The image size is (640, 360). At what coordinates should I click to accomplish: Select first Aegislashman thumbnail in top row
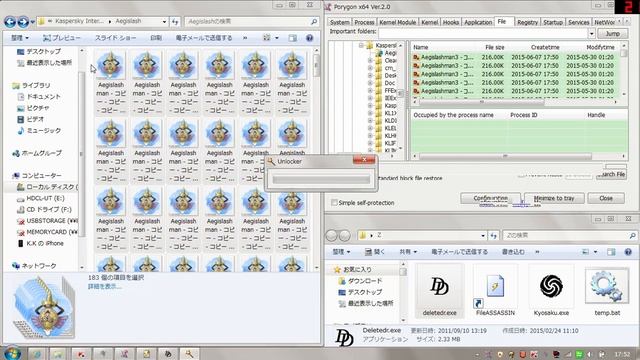click(x=111, y=64)
